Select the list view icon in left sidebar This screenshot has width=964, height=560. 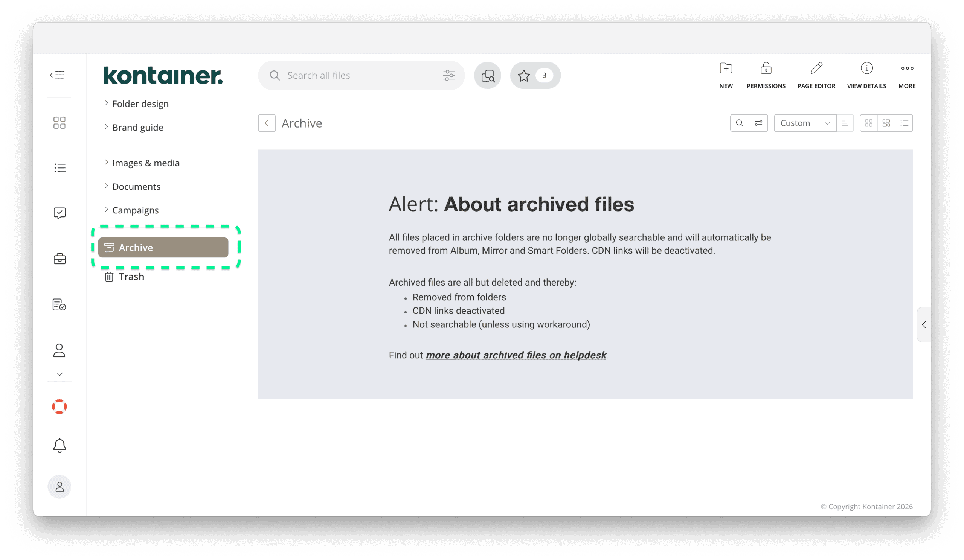pyautogui.click(x=59, y=167)
